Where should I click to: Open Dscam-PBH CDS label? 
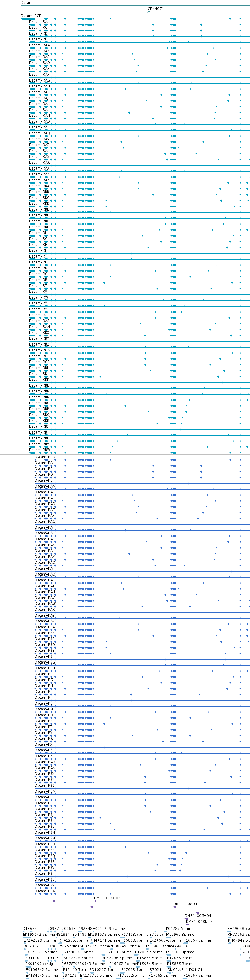click(x=45, y=668)
